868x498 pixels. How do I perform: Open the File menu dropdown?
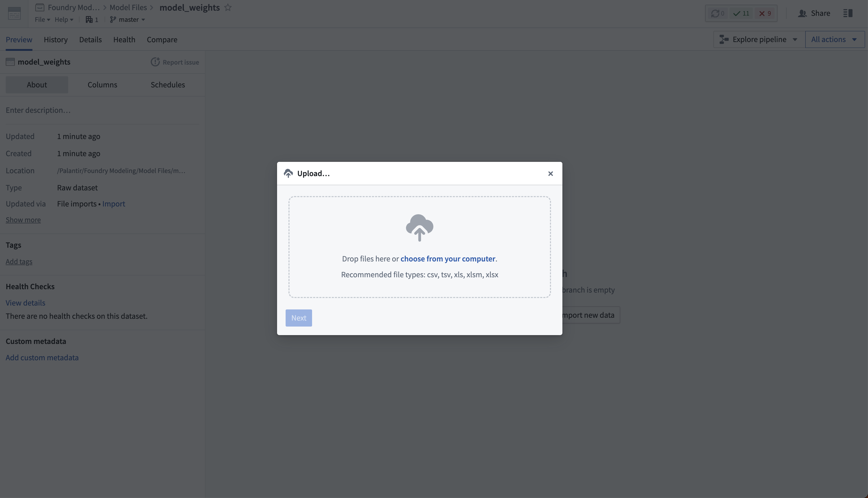click(x=42, y=19)
